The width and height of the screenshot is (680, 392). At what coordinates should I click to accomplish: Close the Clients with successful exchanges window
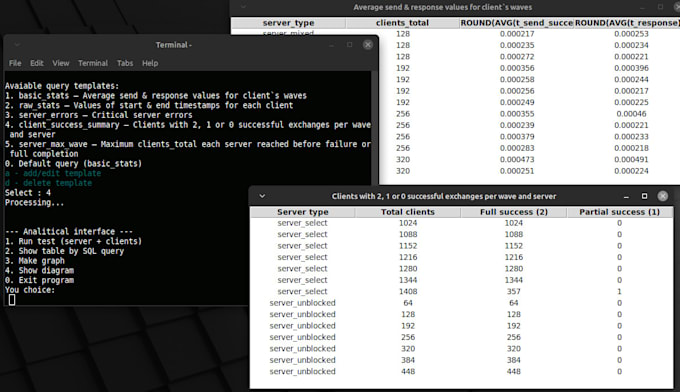point(663,196)
